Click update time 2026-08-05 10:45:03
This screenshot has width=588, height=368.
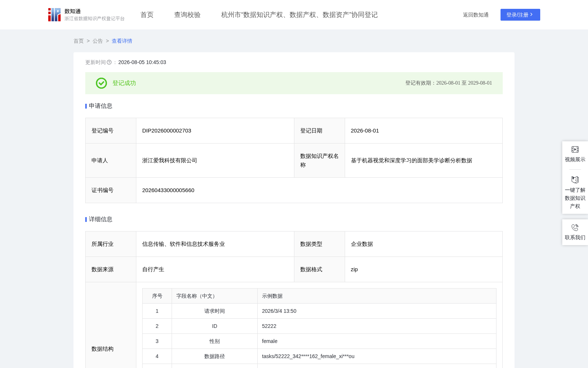[142, 62]
